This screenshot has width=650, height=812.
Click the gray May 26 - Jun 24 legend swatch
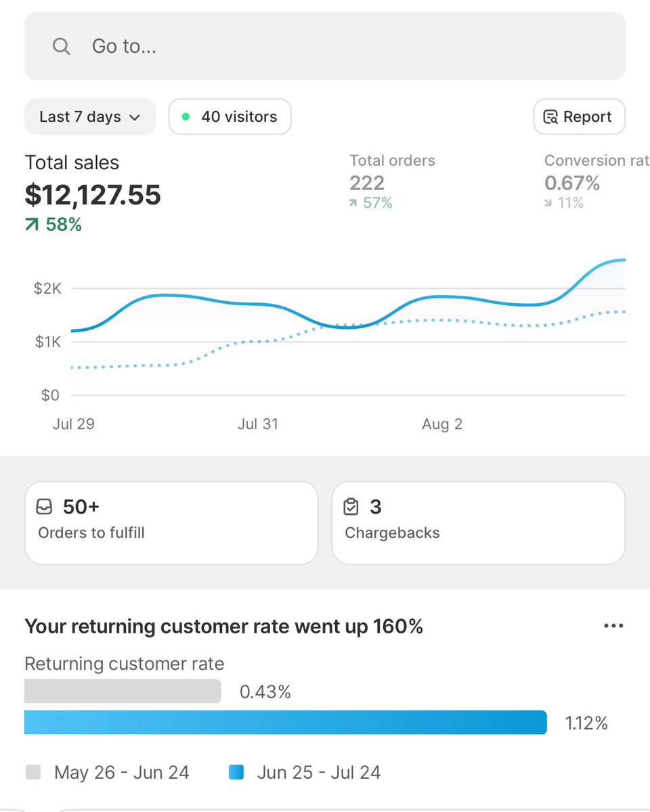coord(31,772)
